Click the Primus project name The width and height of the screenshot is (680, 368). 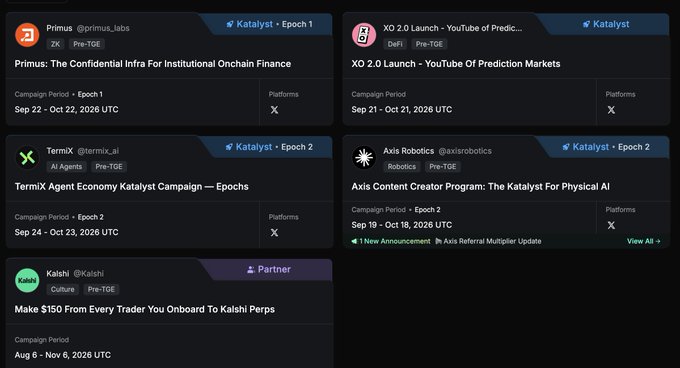click(x=59, y=28)
